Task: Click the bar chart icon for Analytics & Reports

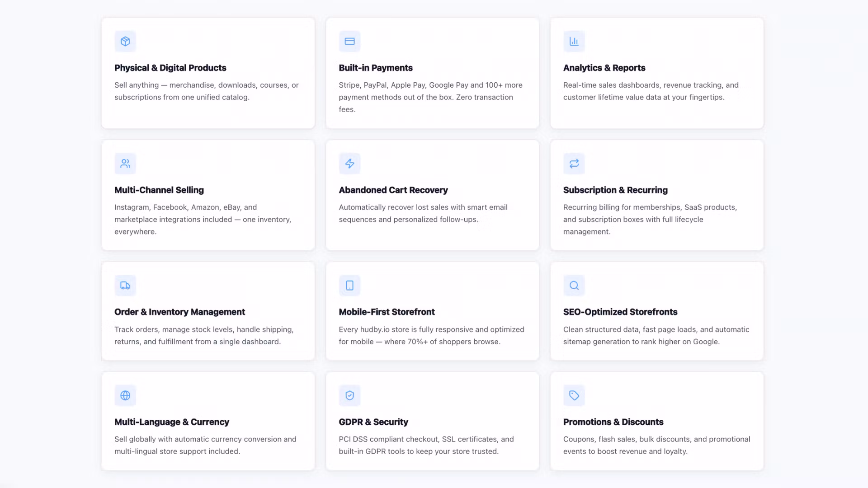Action: [574, 41]
